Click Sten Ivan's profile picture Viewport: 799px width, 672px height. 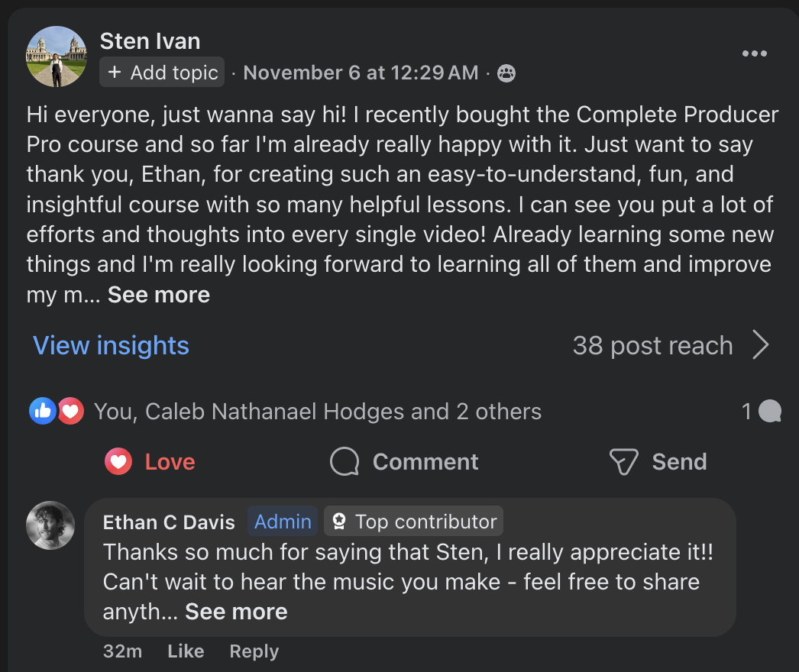tap(56, 57)
